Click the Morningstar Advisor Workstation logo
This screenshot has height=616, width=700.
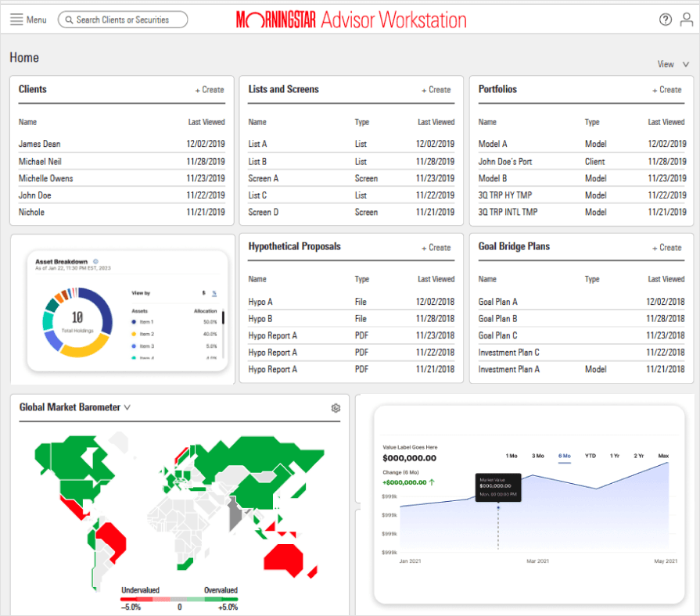click(351, 20)
